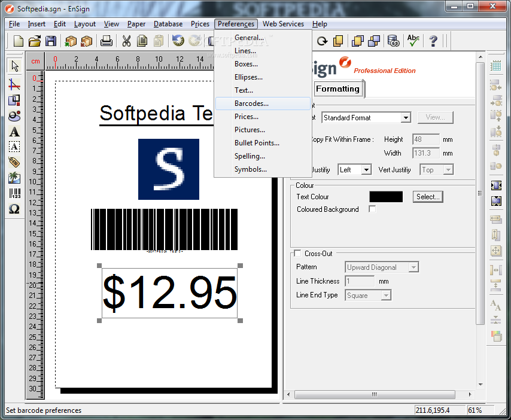Open the Upward Diagonal pattern dropdown
This screenshot has width=511, height=420.
click(413, 267)
